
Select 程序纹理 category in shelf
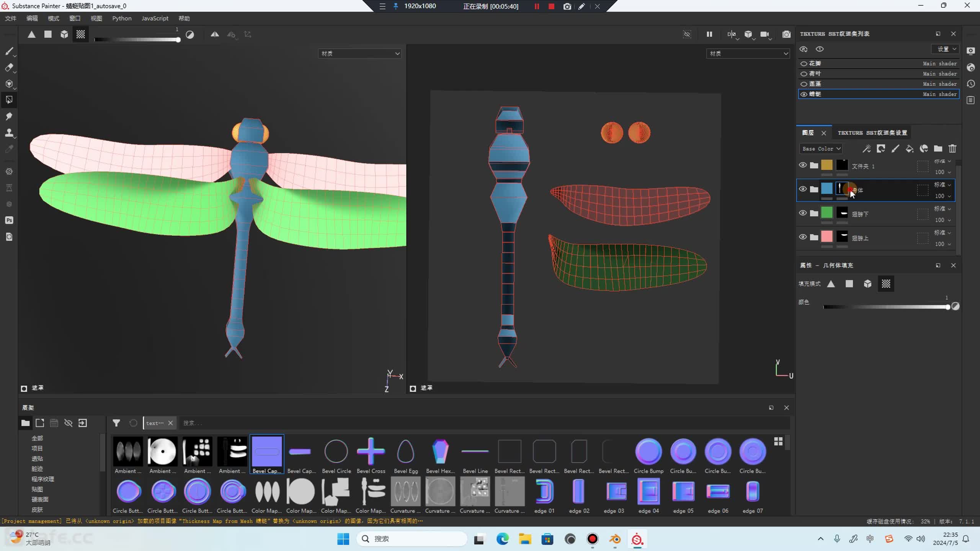pyautogui.click(x=43, y=479)
